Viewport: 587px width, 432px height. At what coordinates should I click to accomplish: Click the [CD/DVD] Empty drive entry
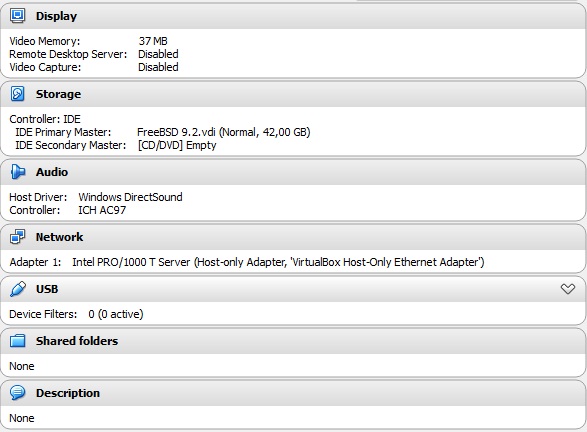coord(177,145)
